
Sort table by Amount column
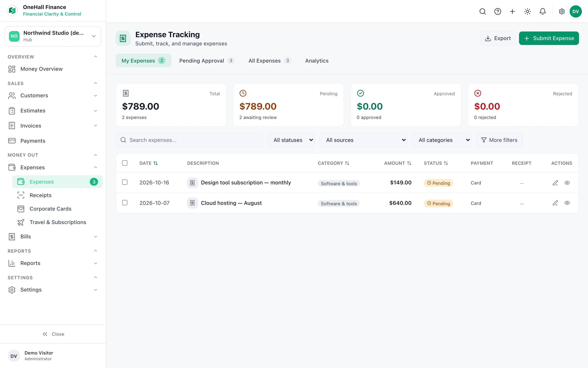pyautogui.click(x=398, y=163)
